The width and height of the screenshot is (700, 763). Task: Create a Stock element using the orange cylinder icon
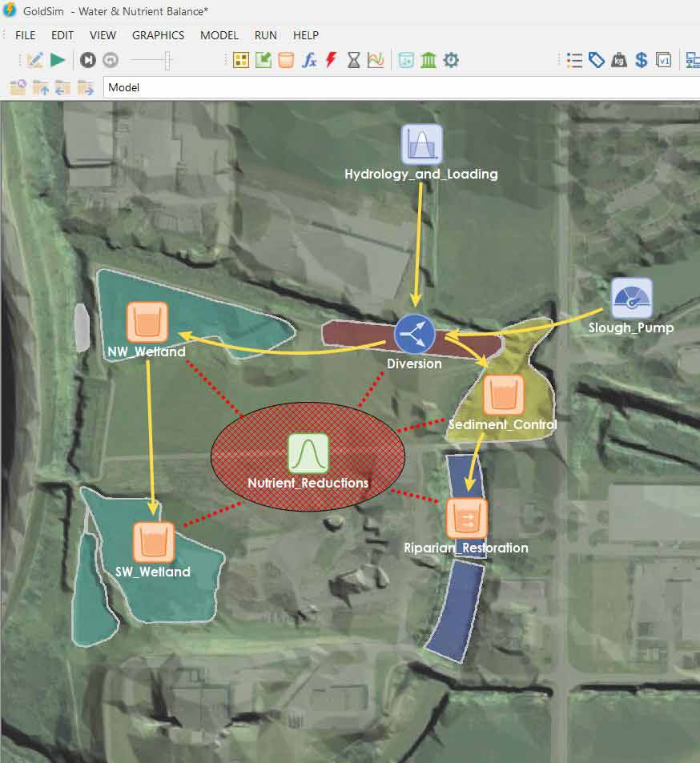[x=285, y=59]
